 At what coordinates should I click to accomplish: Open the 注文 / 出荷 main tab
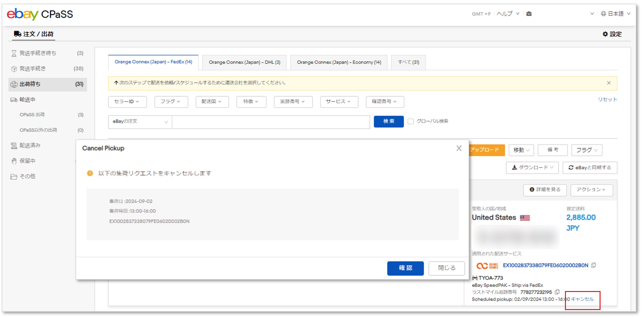[x=34, y=34]
